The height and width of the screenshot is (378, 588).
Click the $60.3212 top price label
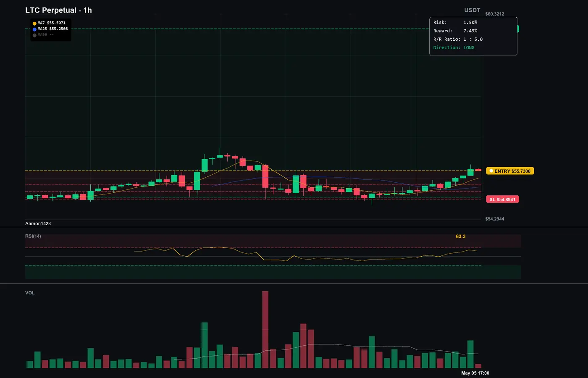[x=495, y=14]
